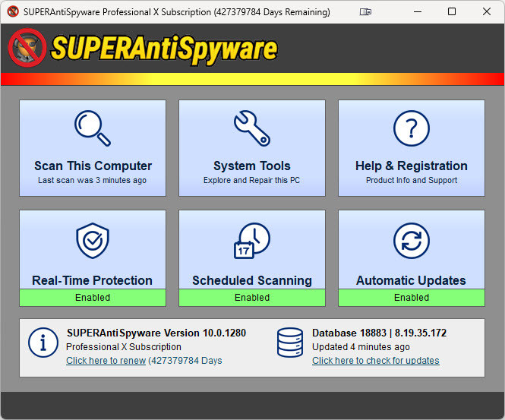
Task: Click the magnifying glass scan icon
Action: 93,128
